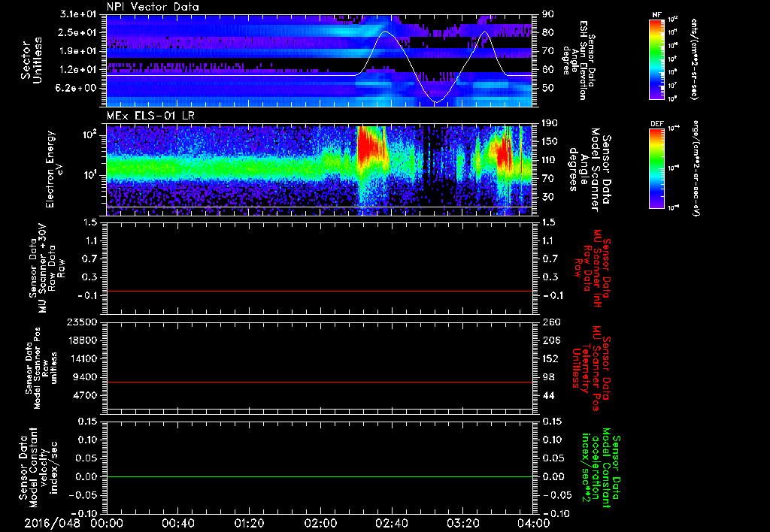
Task: Click the cnts/(cm**2-sr-sec) units label
Action: (694, 59)
